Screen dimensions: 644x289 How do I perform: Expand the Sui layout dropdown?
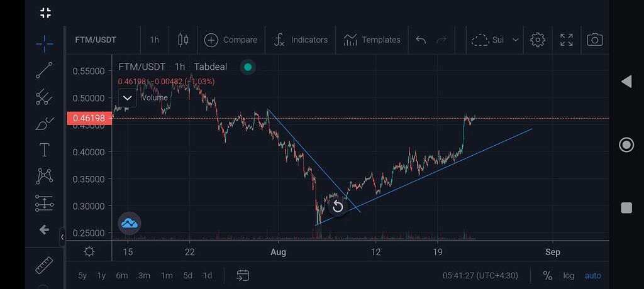click(515, 40)
